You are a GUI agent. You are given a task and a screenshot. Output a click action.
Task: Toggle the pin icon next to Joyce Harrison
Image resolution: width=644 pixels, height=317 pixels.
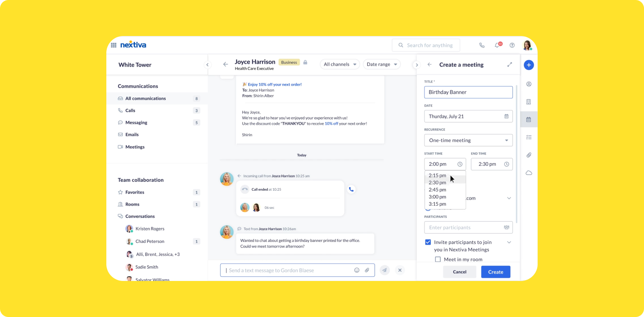tap(305, 61)
